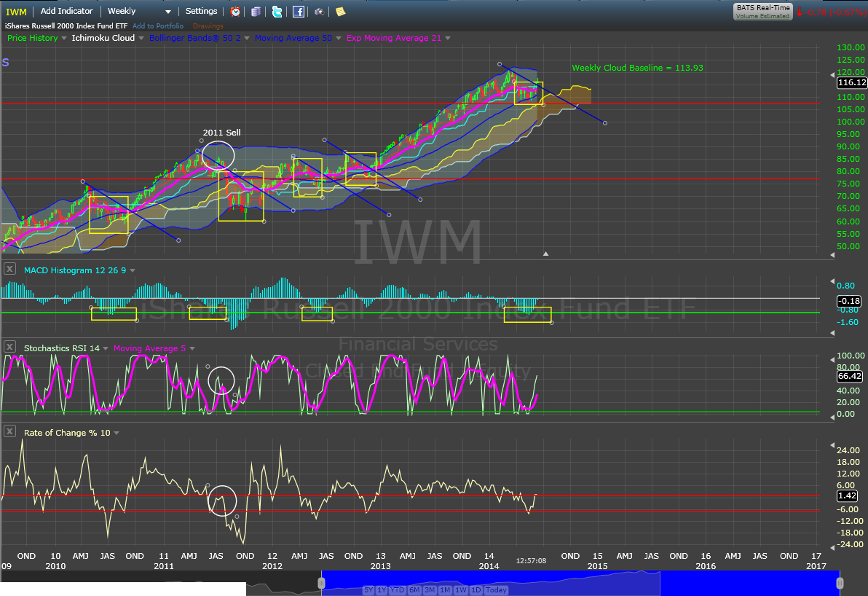Click blue selected range in timeline navigator
The height and width of the screenshot is (596, 868).
coord(580,583)
